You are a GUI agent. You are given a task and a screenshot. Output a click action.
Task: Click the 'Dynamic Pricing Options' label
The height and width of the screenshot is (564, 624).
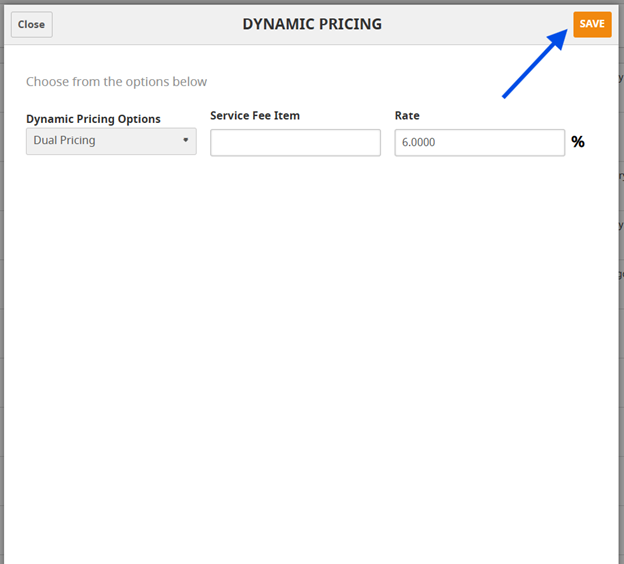point(93,119)
